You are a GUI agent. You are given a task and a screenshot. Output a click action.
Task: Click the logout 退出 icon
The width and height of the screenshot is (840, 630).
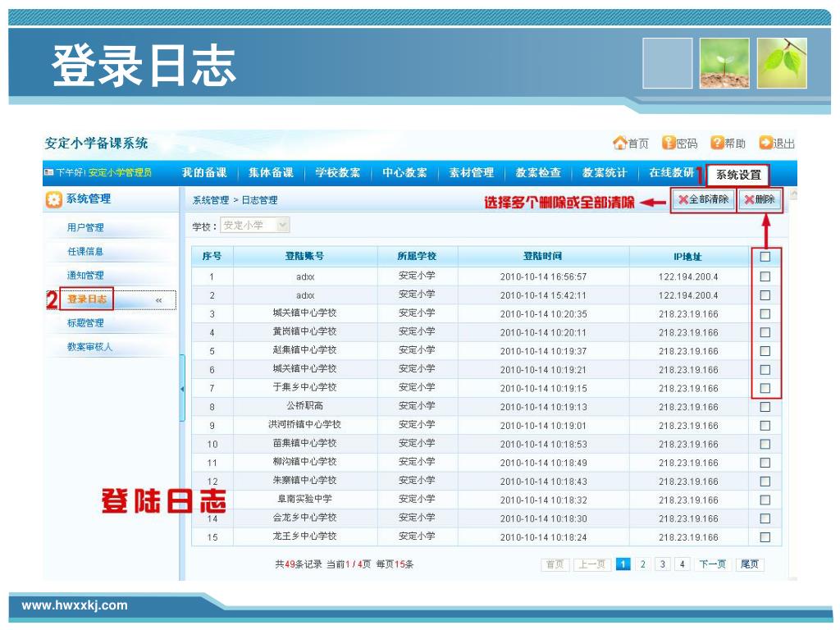[x=765, y=144]
